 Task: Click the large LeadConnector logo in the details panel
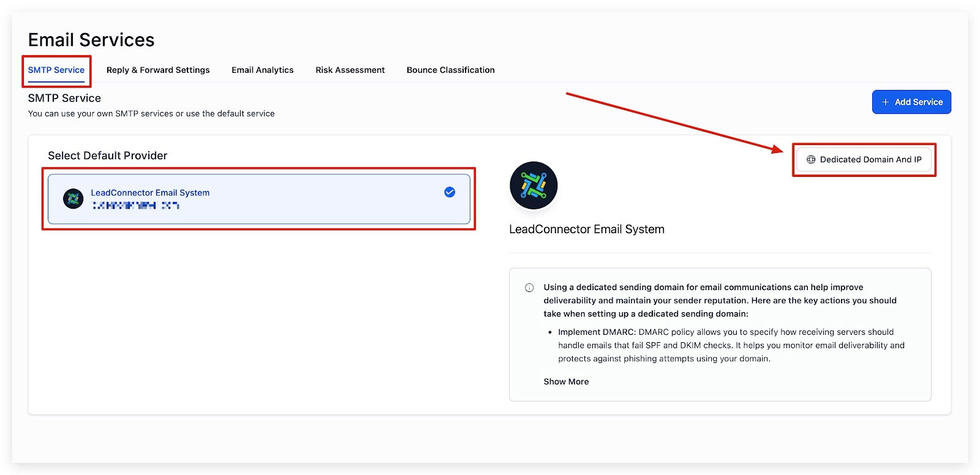click(x=533, y=185)
